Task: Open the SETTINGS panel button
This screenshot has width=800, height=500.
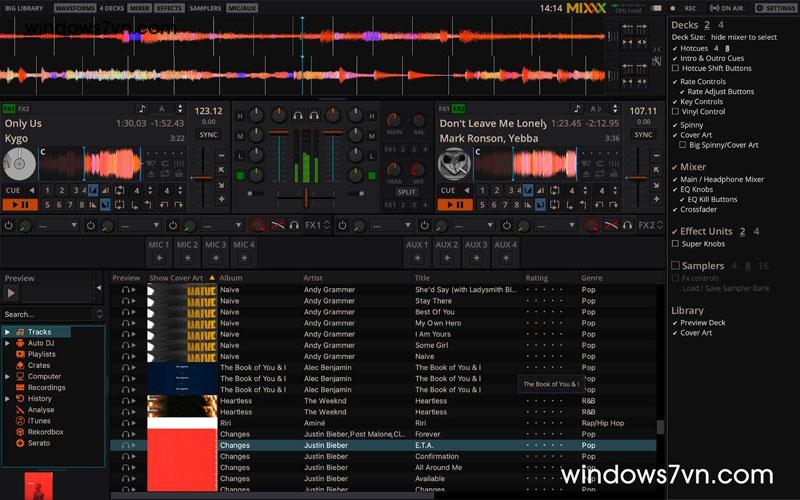Action: click(x=775, y=8)
